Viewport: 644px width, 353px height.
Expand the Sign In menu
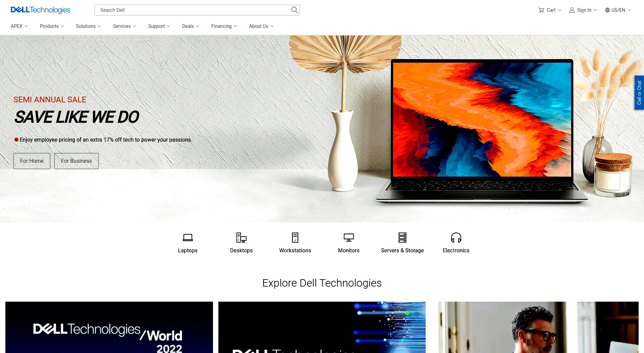[583, 10]
